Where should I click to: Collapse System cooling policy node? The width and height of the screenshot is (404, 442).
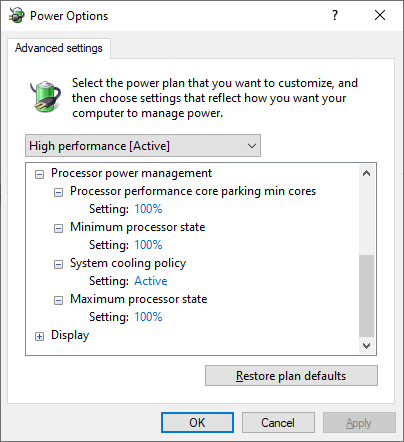click(x=58, y=264)
